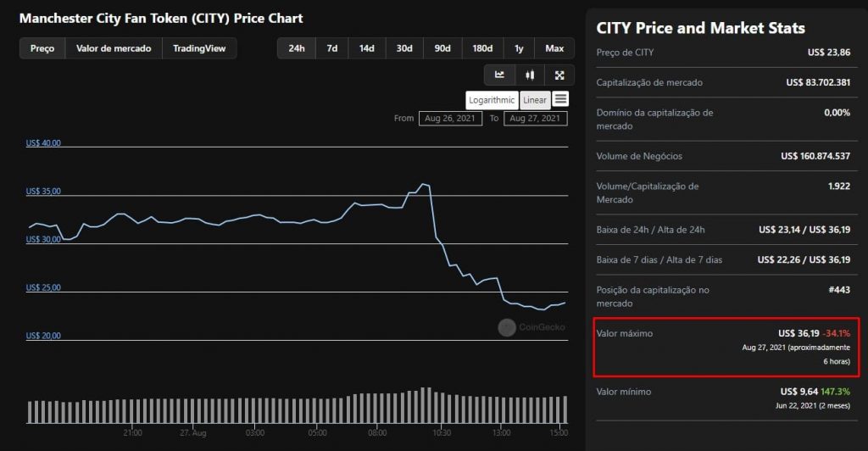This screenshot has height=451, width=868.
Task: Choose the 90d time range
Action: tap(442, 48)
